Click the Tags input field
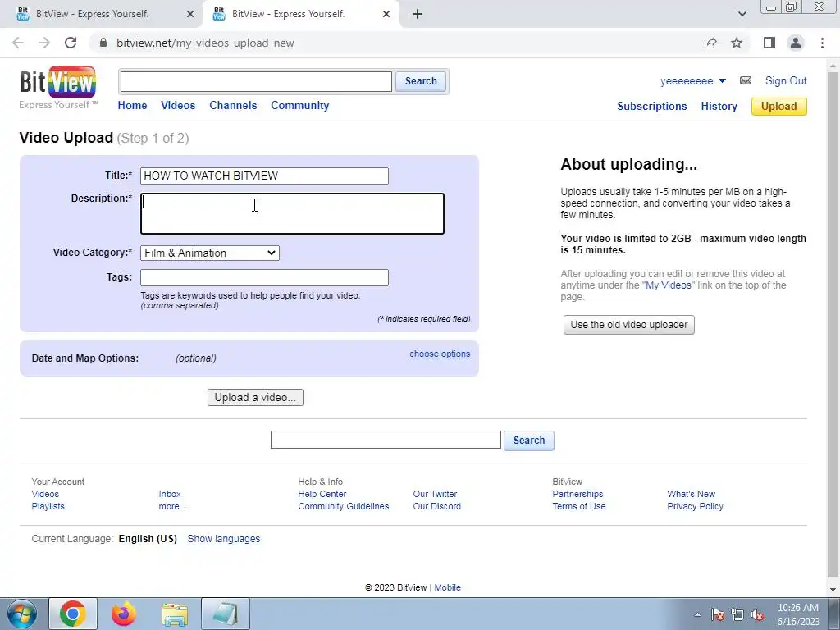 (x=265, y=277)
